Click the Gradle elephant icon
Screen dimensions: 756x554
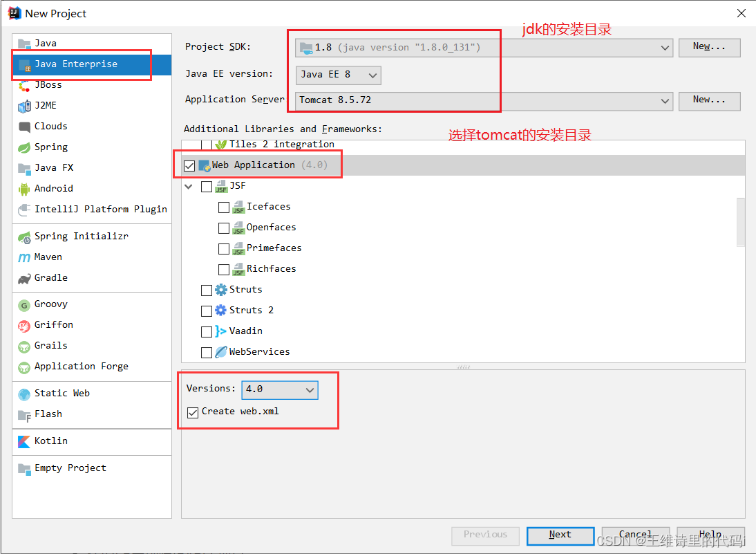point(24,278)
